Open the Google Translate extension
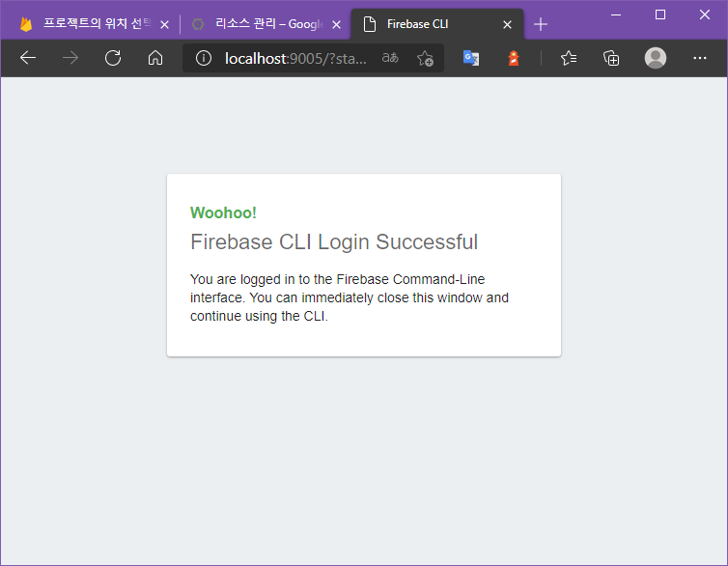 [x=471, y=58]
